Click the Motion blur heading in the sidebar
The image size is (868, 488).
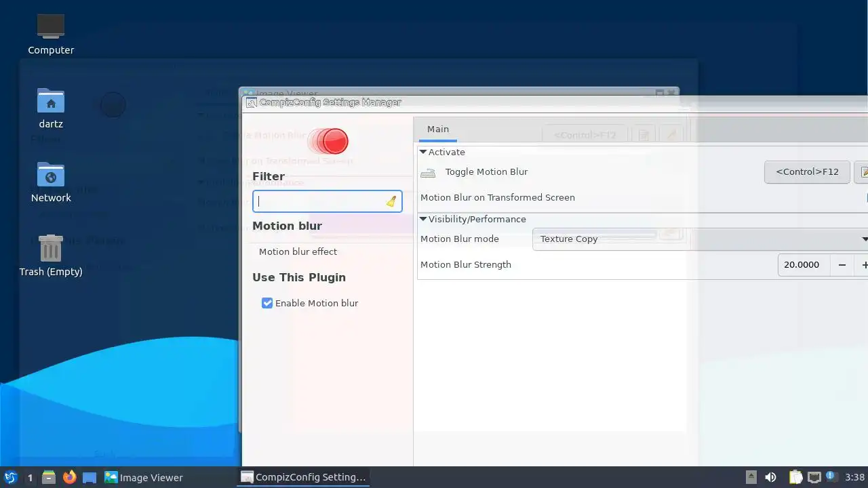coord(287,226)
